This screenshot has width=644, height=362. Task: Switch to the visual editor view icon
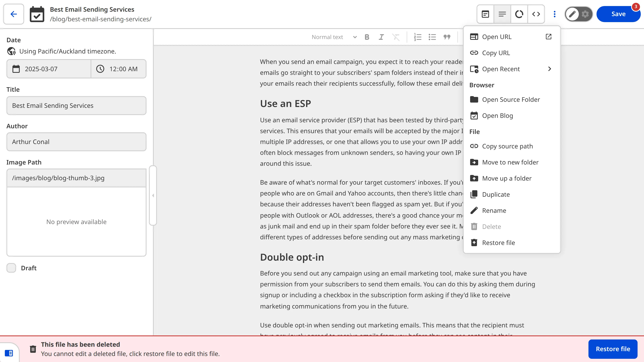click(485, 14)
